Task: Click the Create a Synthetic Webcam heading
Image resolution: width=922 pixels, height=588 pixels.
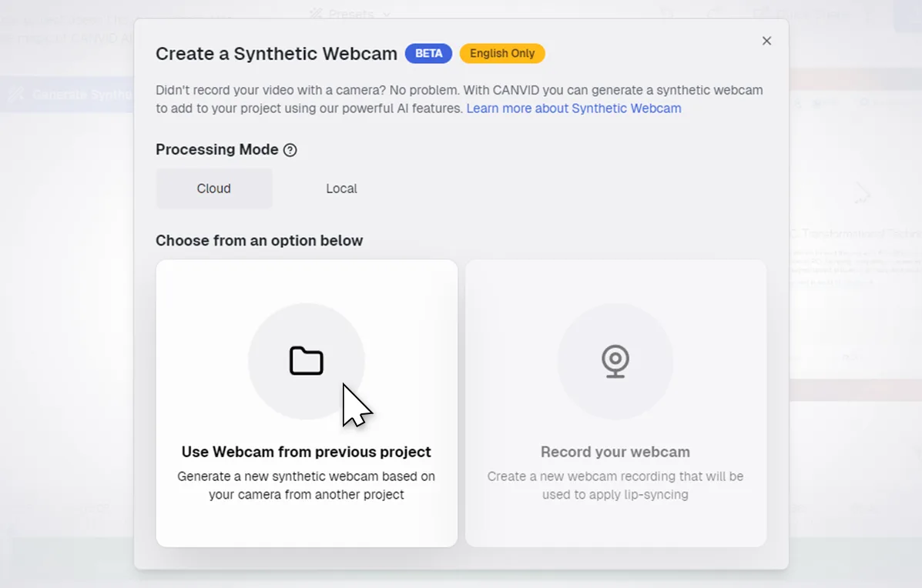Action: (276, 53)
